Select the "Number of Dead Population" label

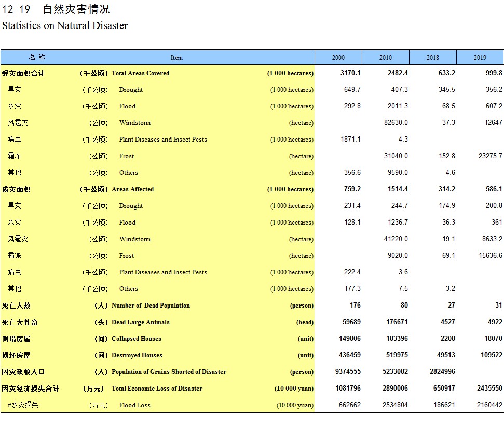pos(151,306)
